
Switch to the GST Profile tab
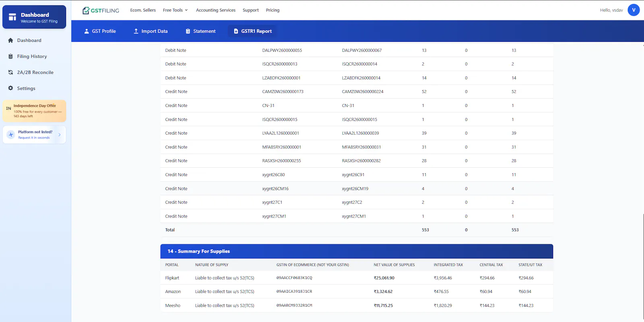coord(100,31)
